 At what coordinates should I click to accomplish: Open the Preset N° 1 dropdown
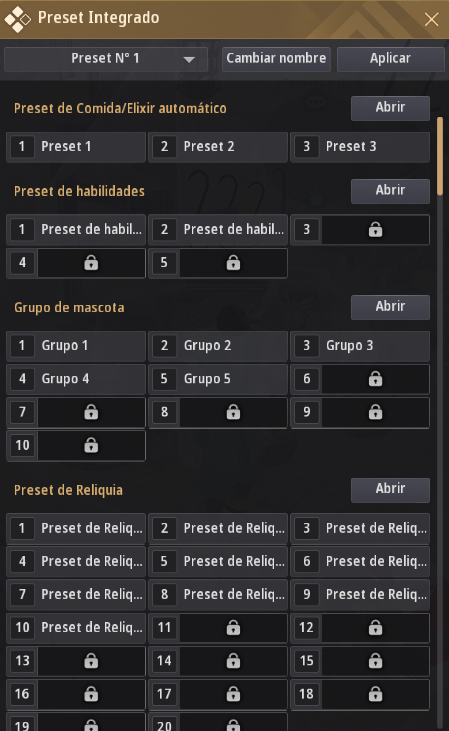pos(106,59)
